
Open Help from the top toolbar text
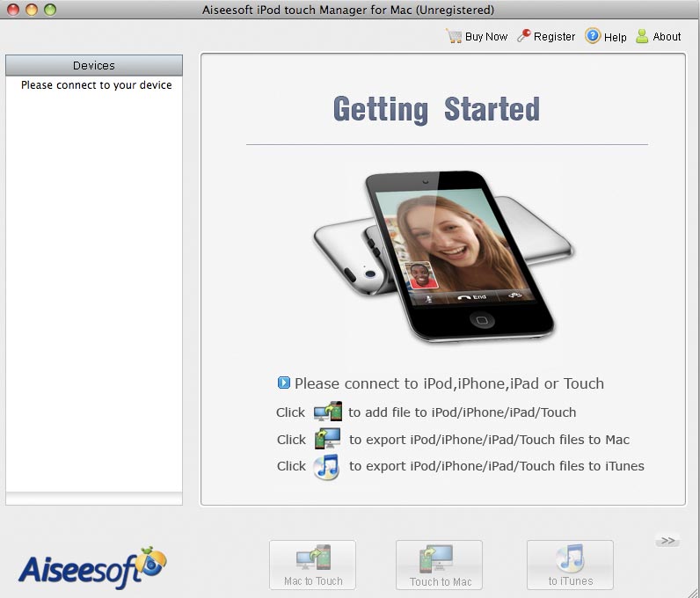[x=616, y=37]
